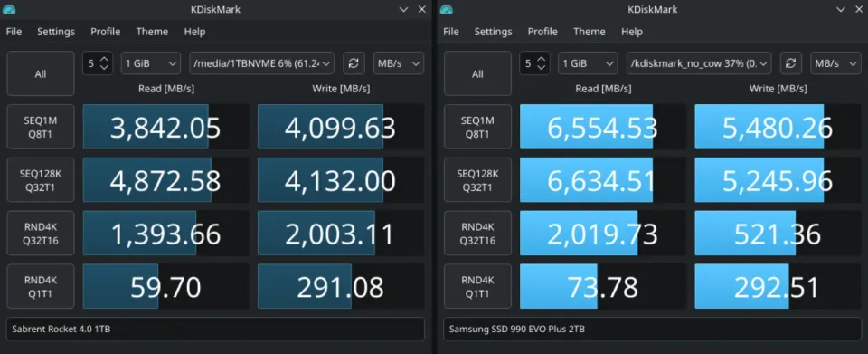Open the Theme menu in the left window

point(152,32)
